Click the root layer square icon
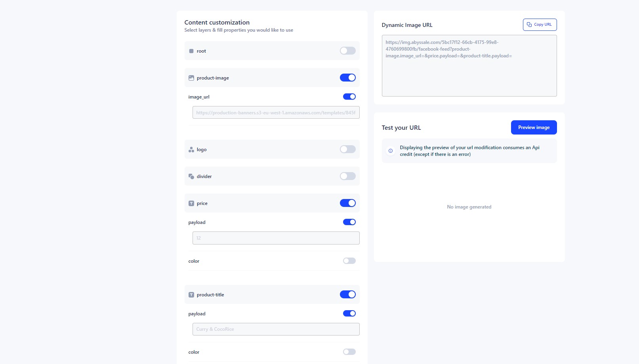Viewport: 639px width, 364px height. 191,51
